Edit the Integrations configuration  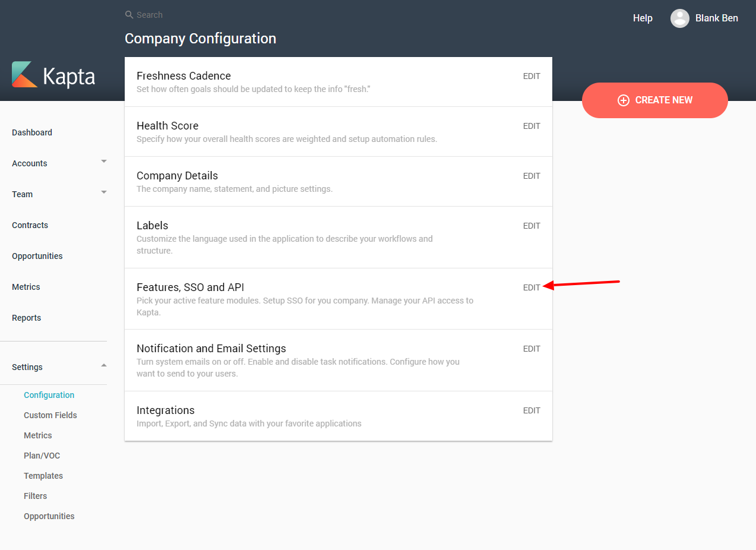(x=531, y=410)
